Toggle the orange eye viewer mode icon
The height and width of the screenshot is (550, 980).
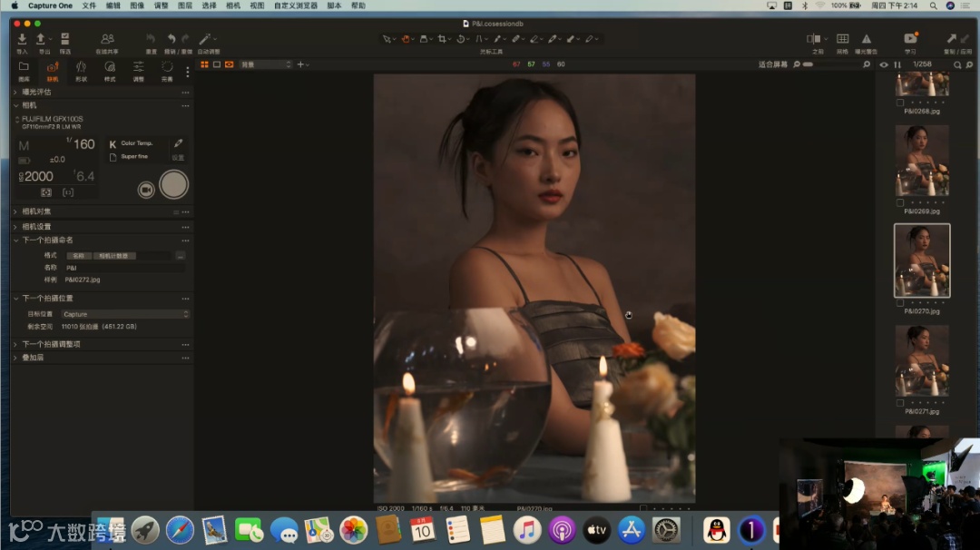[230, 64]
